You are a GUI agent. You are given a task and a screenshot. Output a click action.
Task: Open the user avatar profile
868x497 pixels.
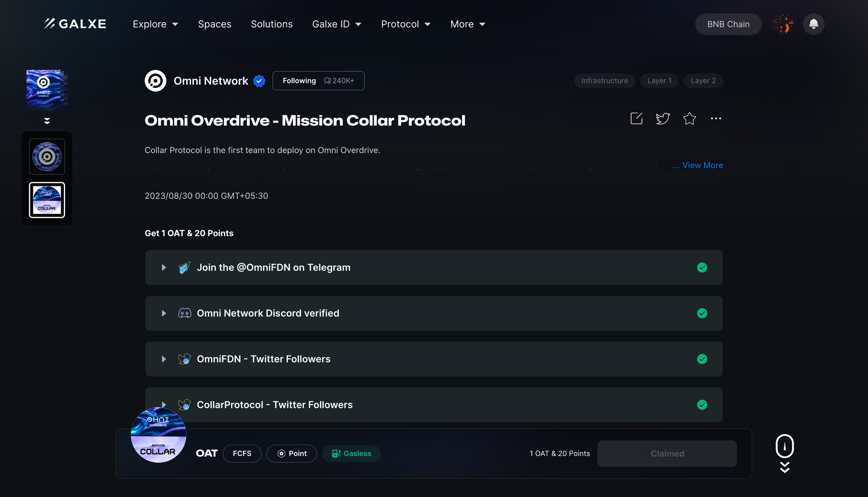click(x=783, y=24)
